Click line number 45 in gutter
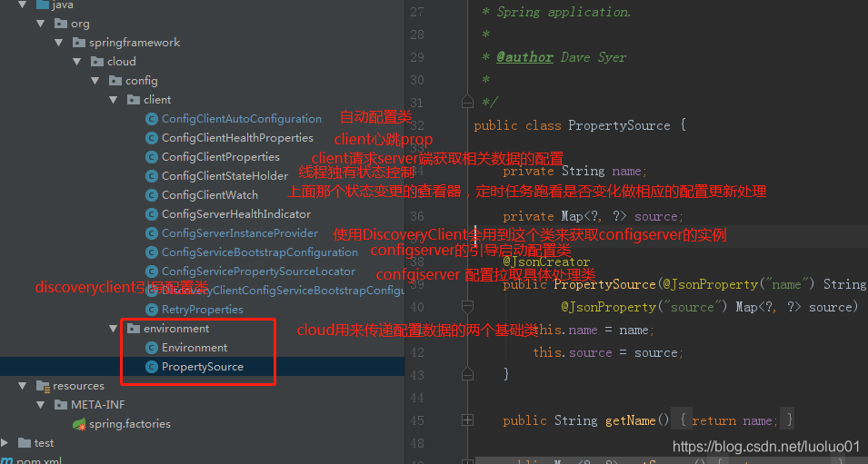This screenshot has height=464, width=868. (x=417, y=420)
